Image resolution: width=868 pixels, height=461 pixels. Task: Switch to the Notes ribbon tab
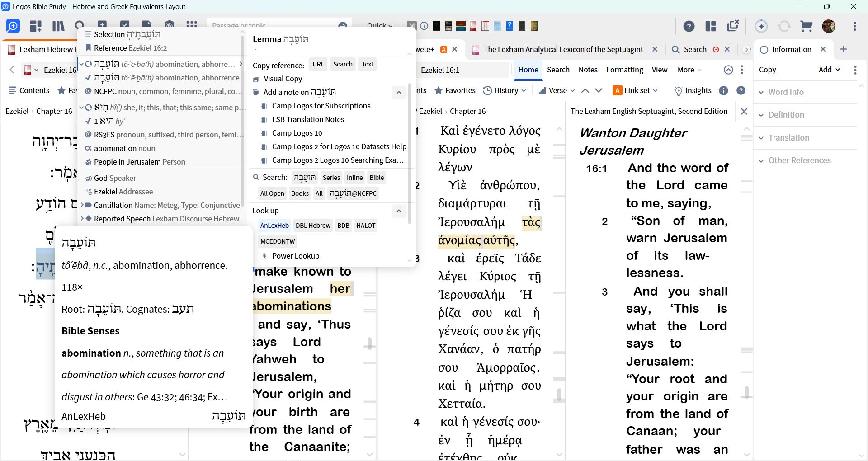(588, 70)
